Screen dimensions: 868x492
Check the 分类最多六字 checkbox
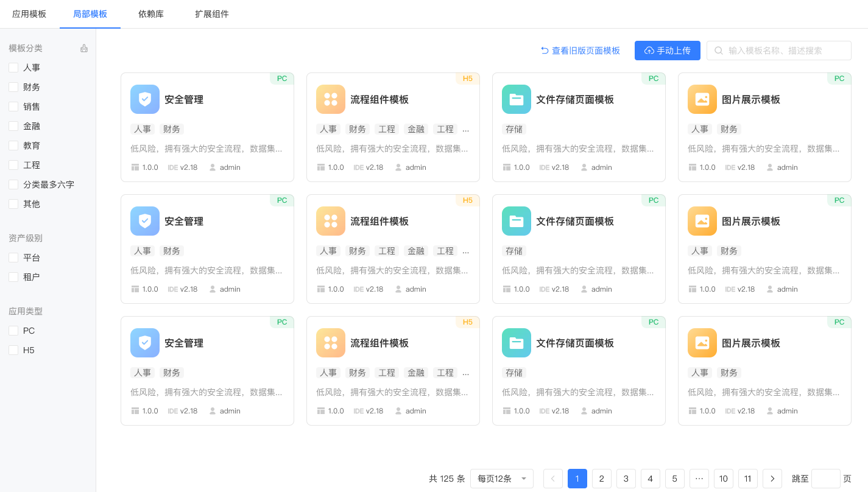pyautogui.click(x=13, y=184)
